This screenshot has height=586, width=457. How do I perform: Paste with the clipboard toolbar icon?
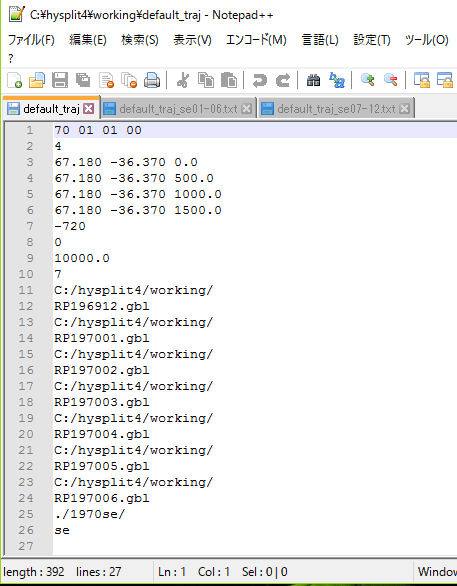click(229, 80)
